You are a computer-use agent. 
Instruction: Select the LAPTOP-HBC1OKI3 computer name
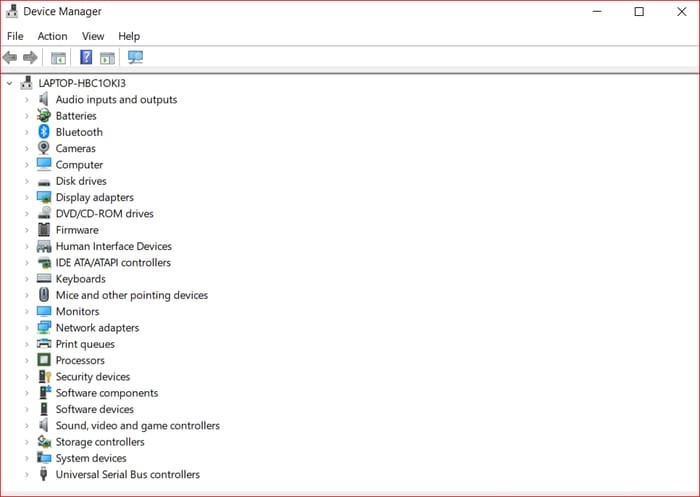(82, 83)
